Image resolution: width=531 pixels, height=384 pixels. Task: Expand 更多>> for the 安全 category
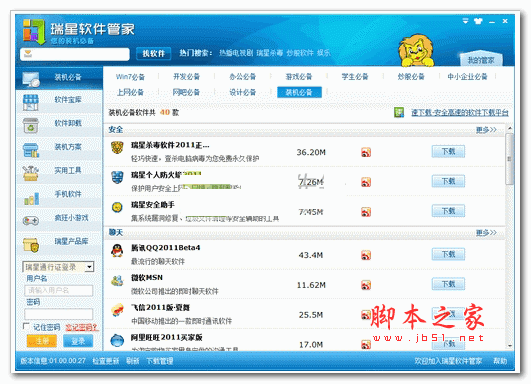tap(486, 130)
